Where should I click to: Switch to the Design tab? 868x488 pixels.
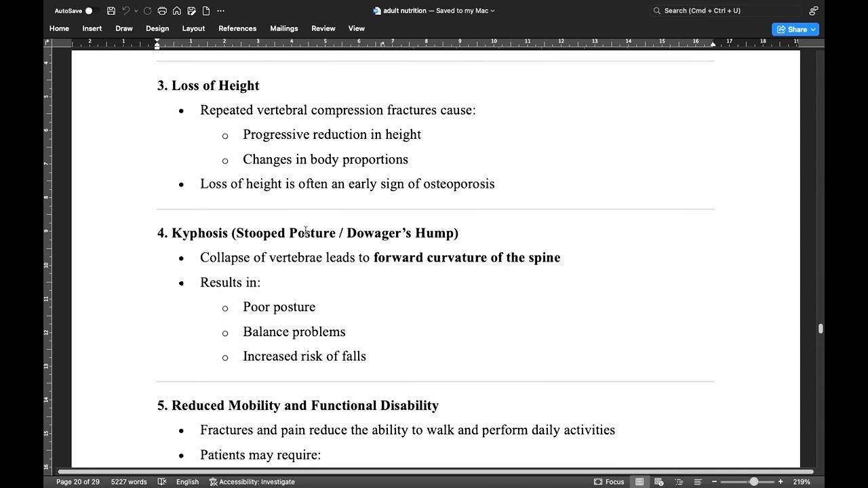coord(157,28)
